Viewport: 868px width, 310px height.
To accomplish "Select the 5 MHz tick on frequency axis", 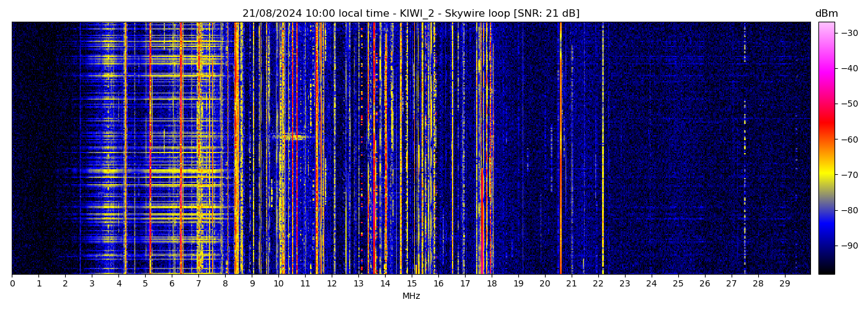I will pyautogui.click(x=145, y=284).
